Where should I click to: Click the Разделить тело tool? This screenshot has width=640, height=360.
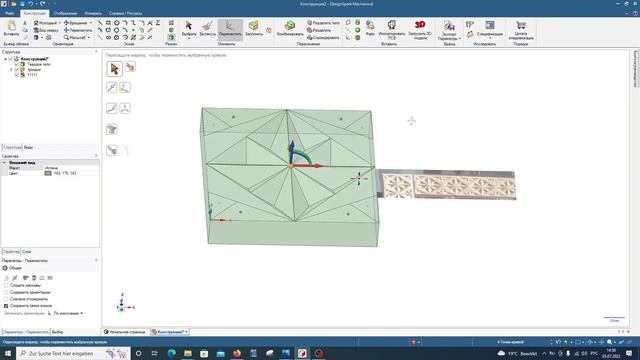pos(323,23)
